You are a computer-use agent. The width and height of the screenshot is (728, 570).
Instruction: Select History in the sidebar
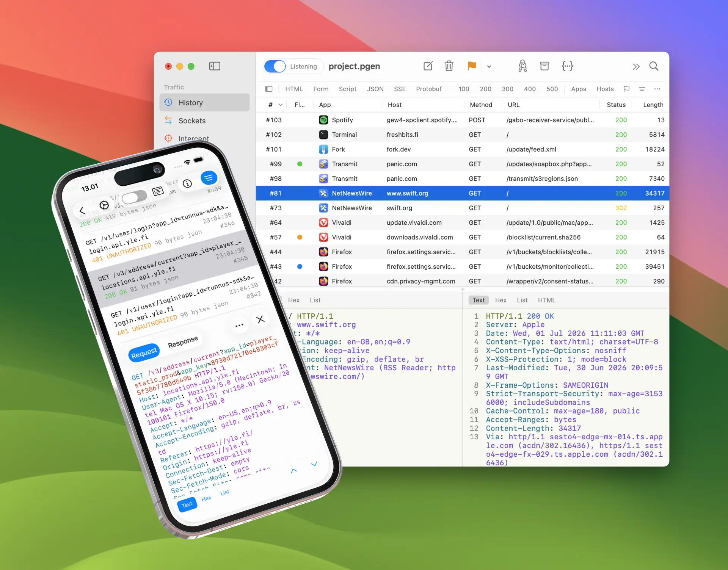click(204, 103)
